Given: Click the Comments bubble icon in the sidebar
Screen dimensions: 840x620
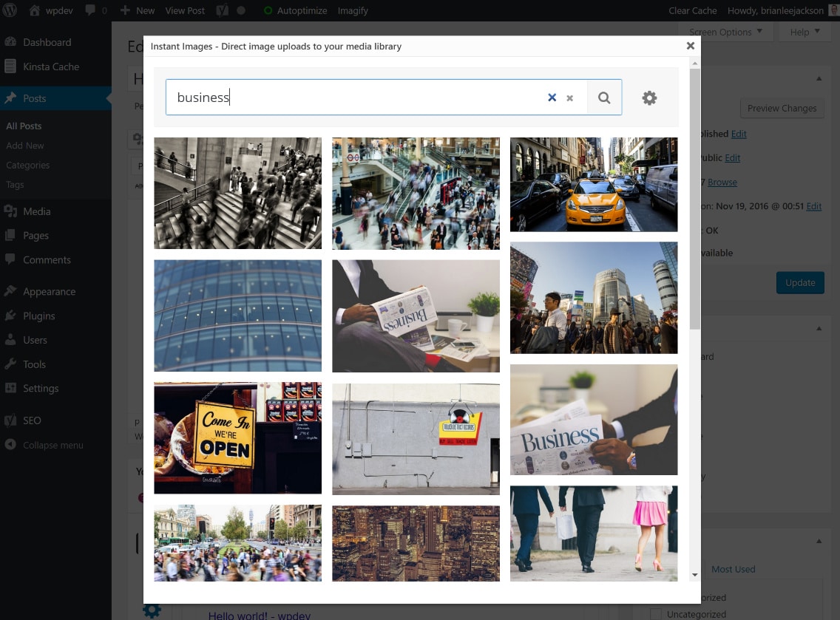Looking at the screenshot, I should 10,259.
